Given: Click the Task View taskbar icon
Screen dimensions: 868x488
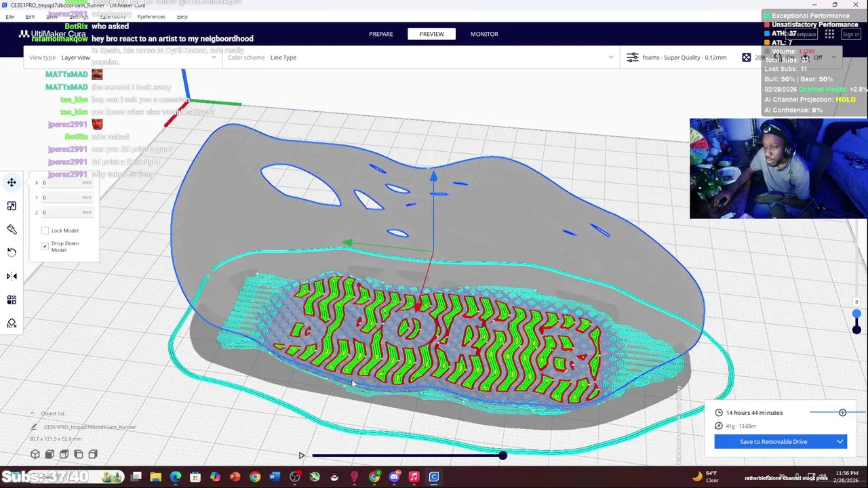Looking at the screenshot, I should pos(136,477).
